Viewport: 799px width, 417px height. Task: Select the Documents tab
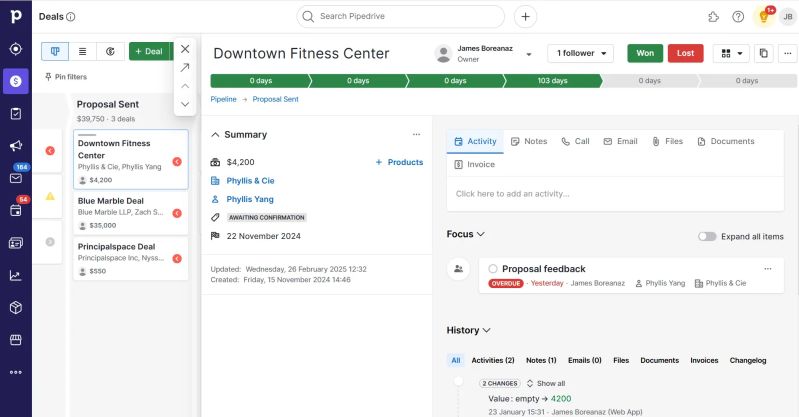click(726, 142)
